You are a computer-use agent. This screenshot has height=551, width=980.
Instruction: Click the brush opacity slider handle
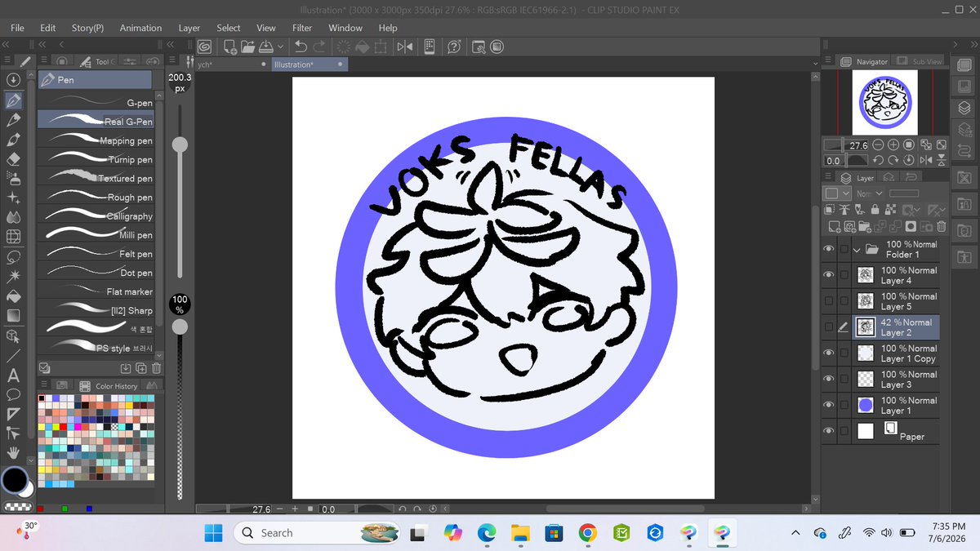(x=180, y=327)
